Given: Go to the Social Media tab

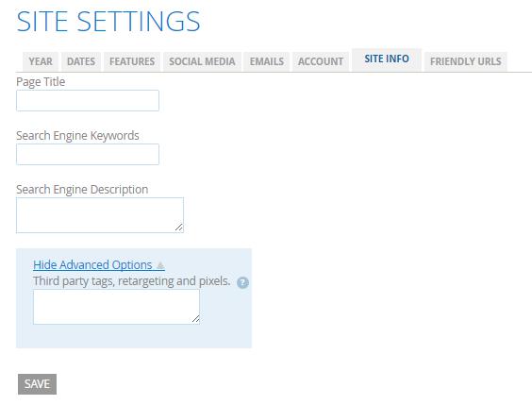Looking at the screenshot, I should click(202, 61).
